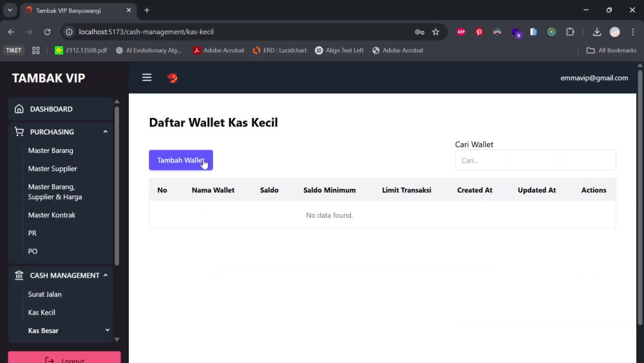The image size is (644, 363).
Task: Expand the Kas Besar submenu
Action: 107,330
